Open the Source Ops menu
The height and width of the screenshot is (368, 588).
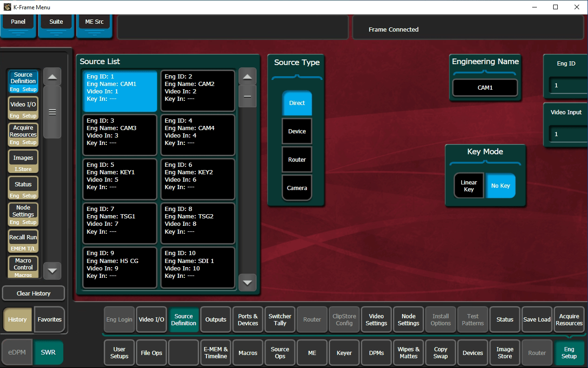point(280,352)
